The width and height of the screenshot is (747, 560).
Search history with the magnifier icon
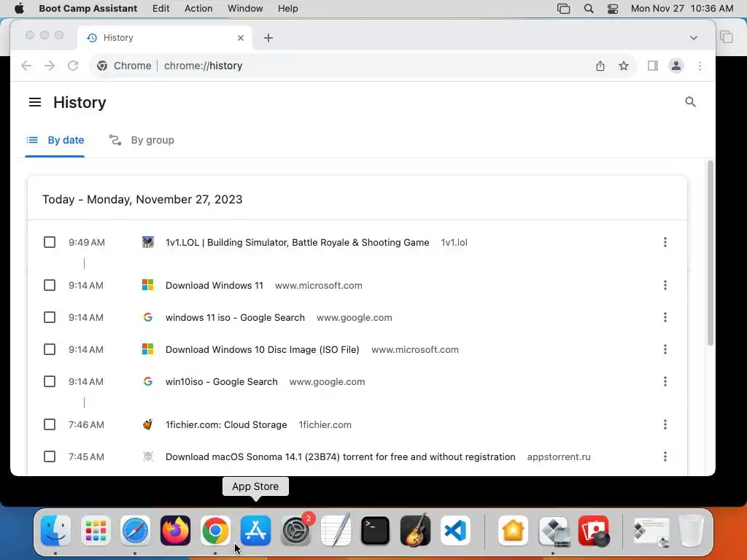(x=690, y=102)
